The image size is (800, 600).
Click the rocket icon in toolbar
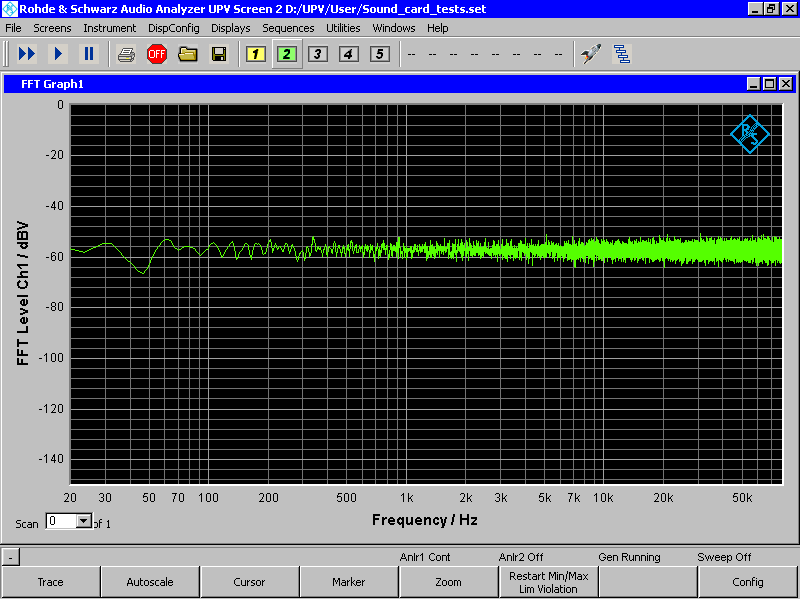coord(591,54)
